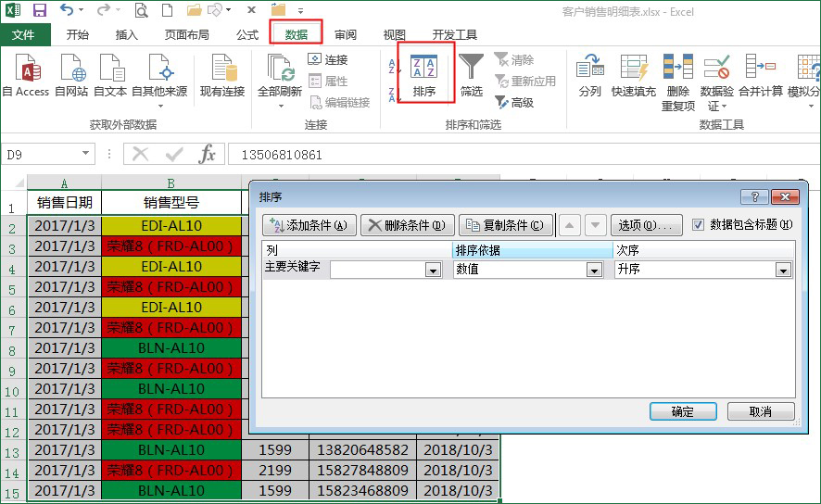Switch to the 视图 view tab
The height and width of the screenshot is (504, 821).
[x=394, y=35]
